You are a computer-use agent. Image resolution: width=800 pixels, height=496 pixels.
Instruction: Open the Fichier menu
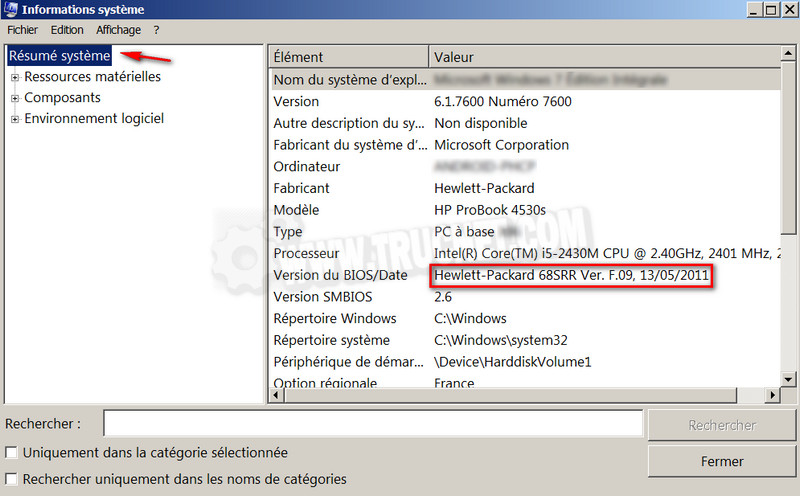tap(22, 30)
